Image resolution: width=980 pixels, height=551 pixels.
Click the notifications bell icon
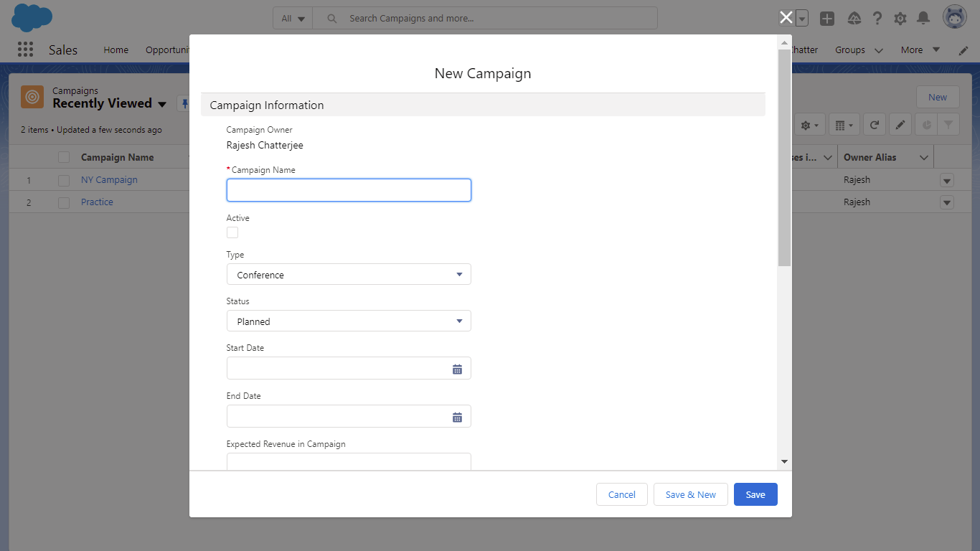[923, 19]
